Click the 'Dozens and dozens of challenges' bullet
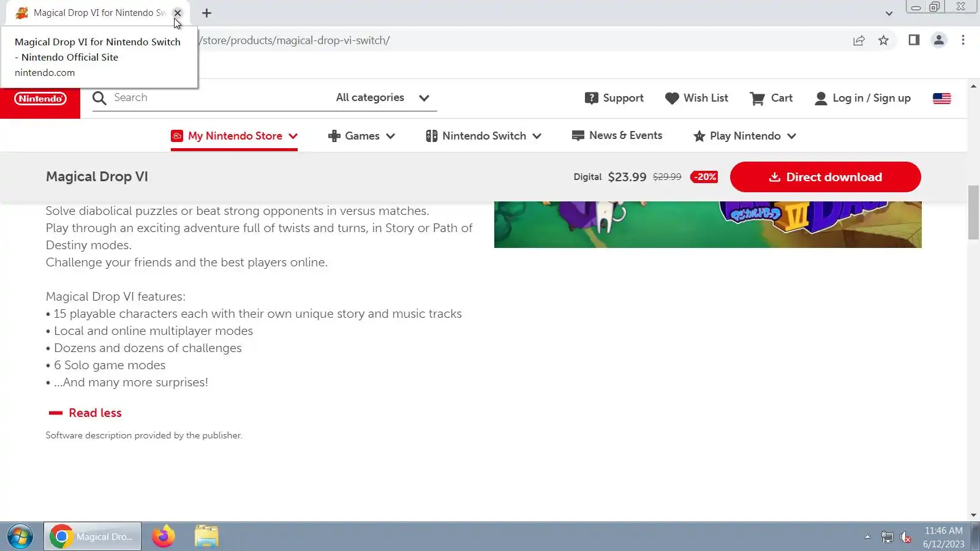This screenshot has height=551, width=980. coord(144,348)
